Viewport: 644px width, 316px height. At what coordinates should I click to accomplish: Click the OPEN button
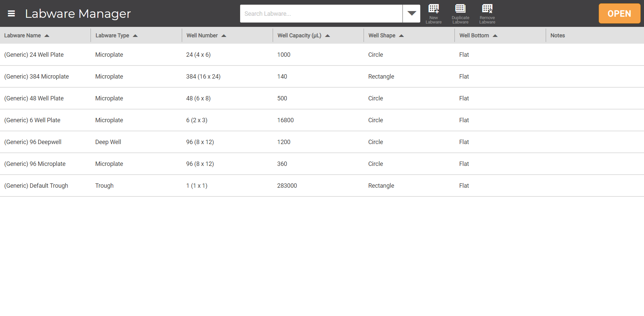[619, 13]
